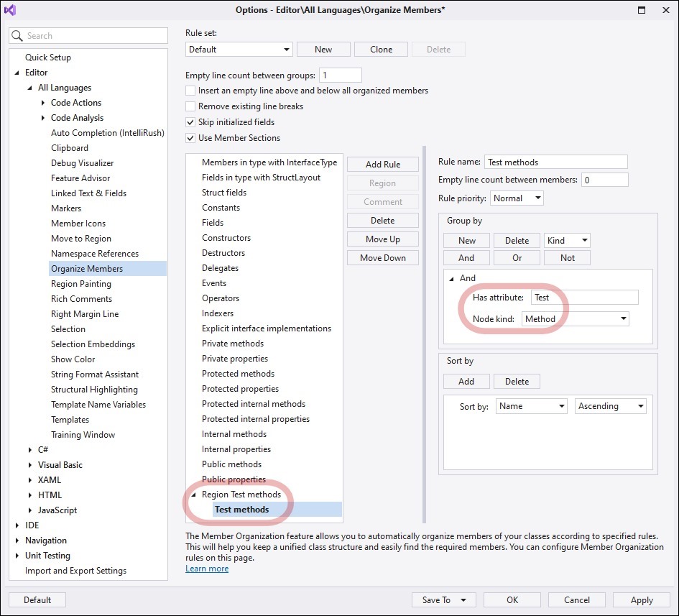Screen dimensions: 679x616
Task: Collapse the Editor tree node
Action: [17, 73]
